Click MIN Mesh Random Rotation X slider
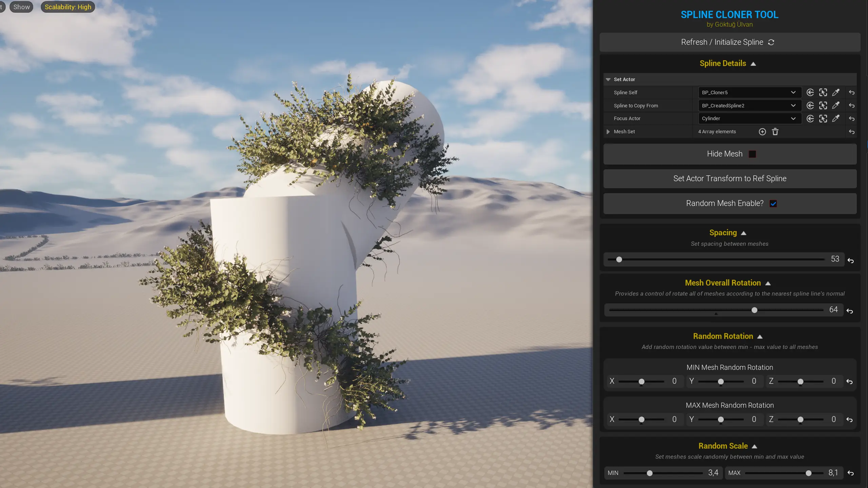 point(642,382)
